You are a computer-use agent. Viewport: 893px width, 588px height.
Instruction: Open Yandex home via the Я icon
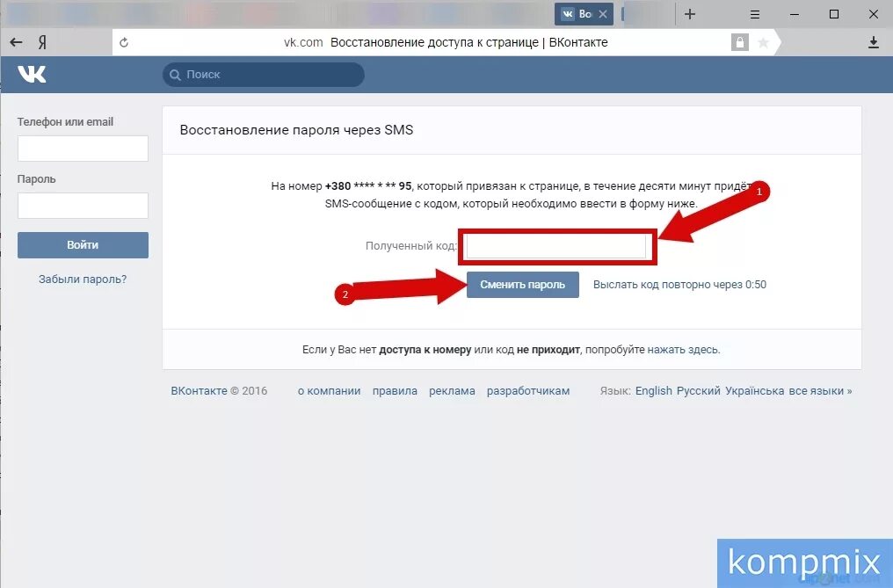pos(42,42)
